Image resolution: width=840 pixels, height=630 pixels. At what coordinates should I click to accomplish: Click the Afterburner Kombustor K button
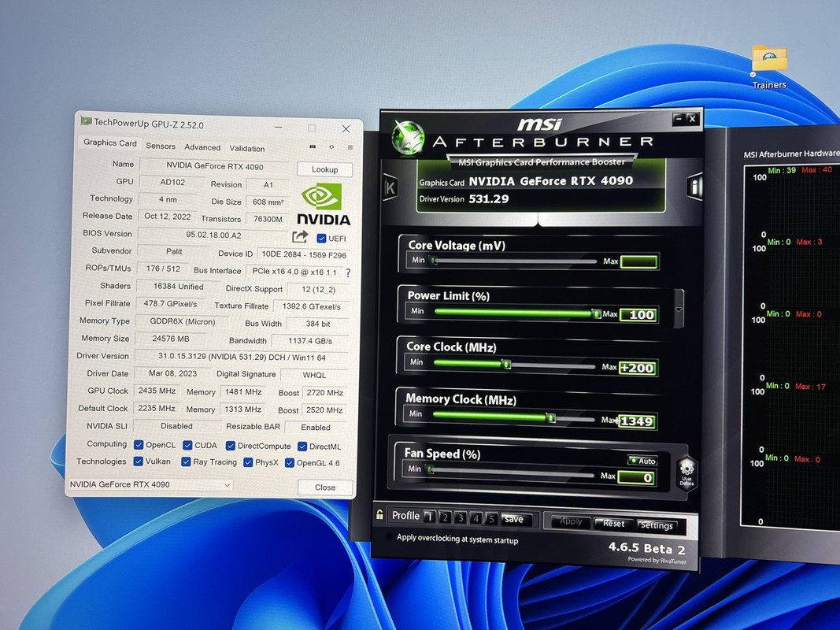(390, 187)
